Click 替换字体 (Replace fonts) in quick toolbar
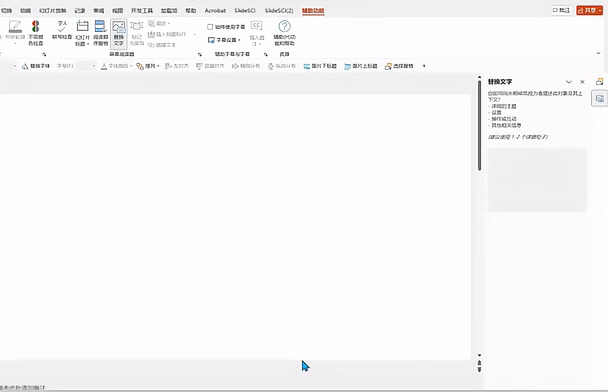This screenshot has width=608, height=392. pyautogui.click(x=36, y=66)
